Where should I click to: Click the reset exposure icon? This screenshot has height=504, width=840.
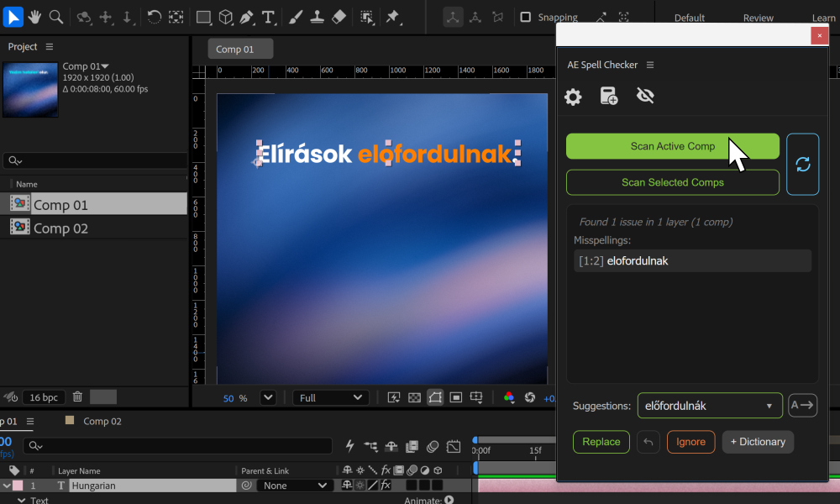coord(530,397)
